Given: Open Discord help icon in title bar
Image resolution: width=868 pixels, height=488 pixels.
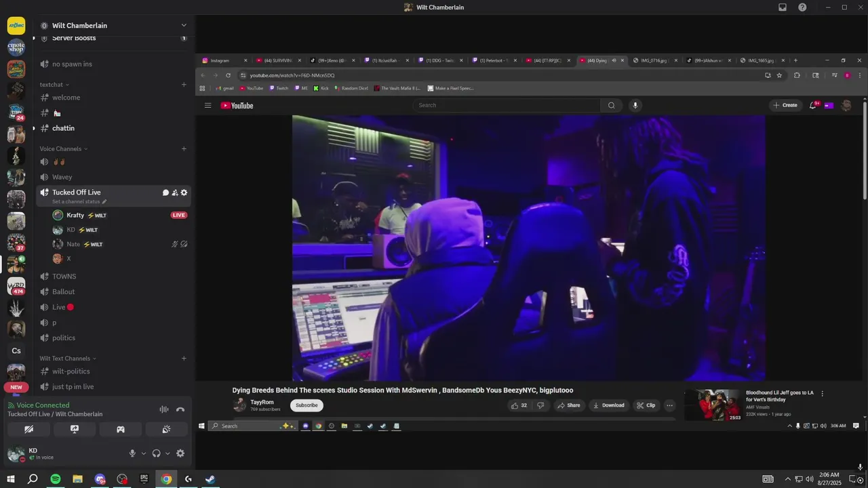Looking at the screenshot, I should click(802, 7).
